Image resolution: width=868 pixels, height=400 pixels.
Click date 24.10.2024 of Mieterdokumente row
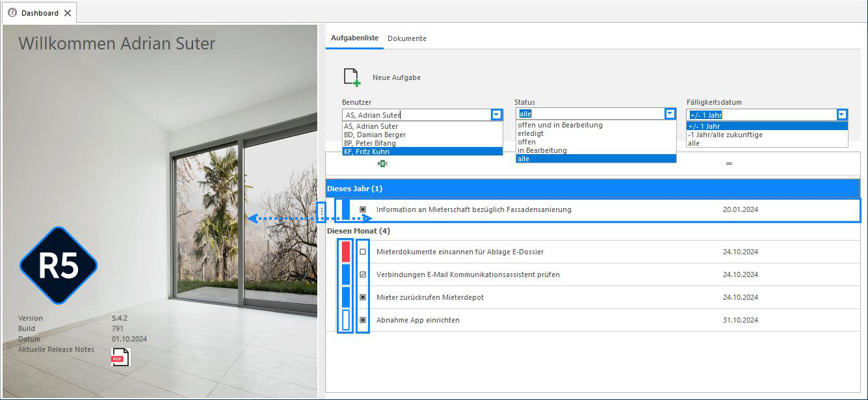741,252
